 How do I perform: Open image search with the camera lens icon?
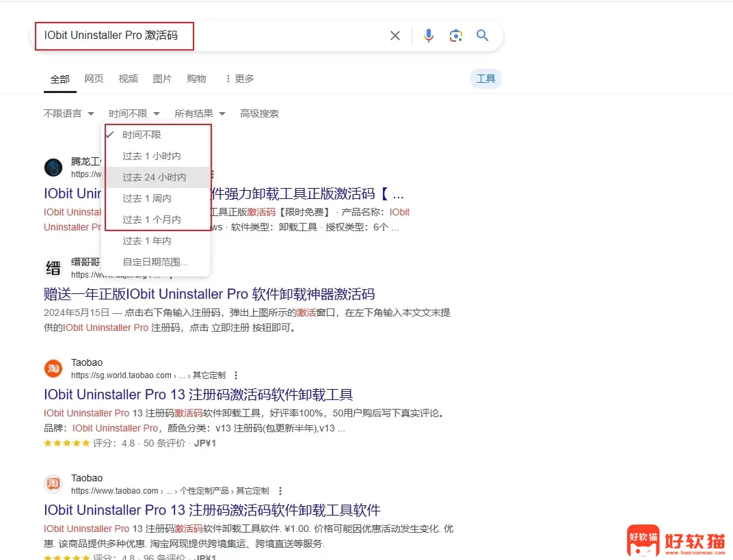456,36
